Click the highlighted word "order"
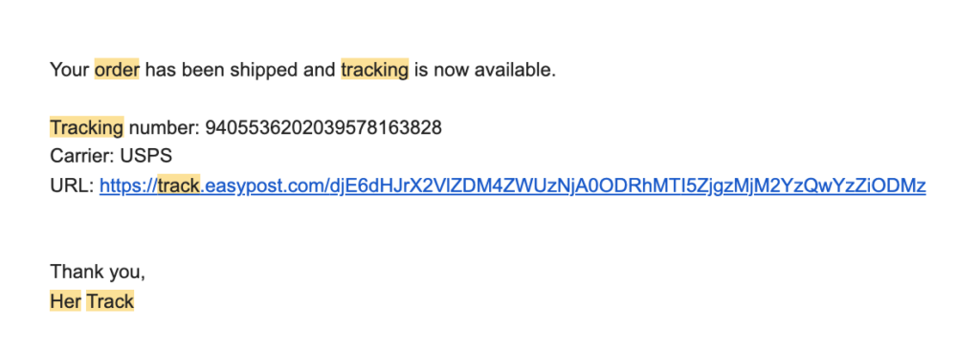The height and width of the screenshot is (351, 980). (117, 69)
